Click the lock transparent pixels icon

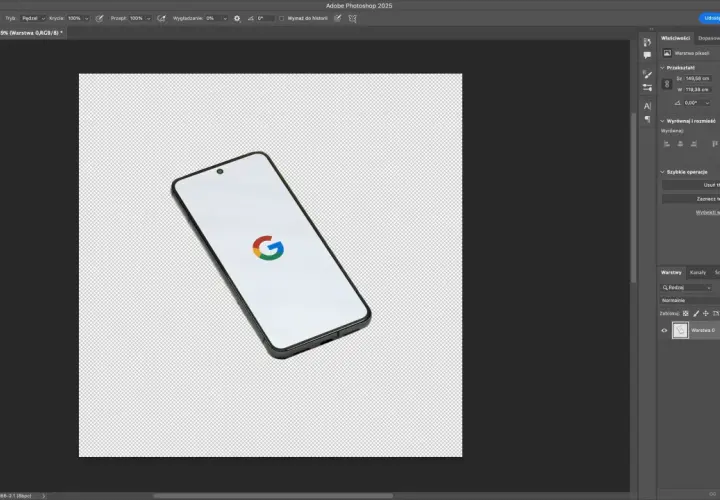pyautogui.click(x=686, y=314)
